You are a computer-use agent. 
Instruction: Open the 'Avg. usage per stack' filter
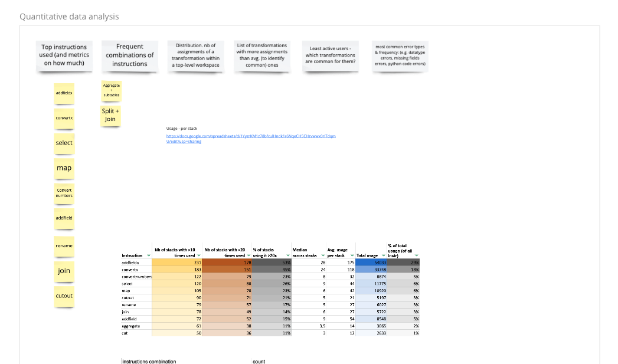point(352,255)
